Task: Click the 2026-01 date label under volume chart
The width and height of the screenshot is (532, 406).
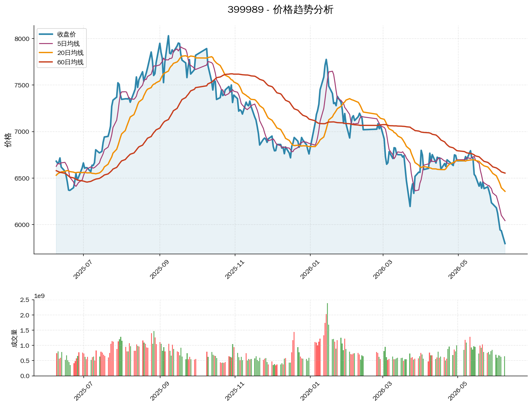Action: 309,392
